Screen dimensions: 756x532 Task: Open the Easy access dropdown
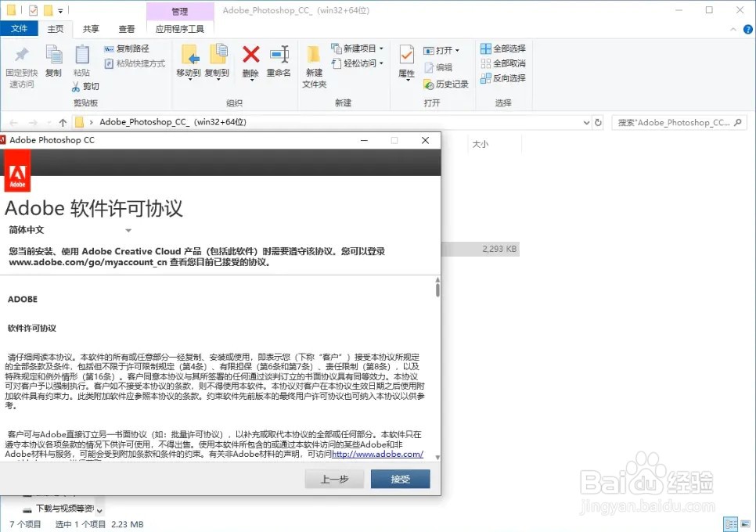point(358,63)
